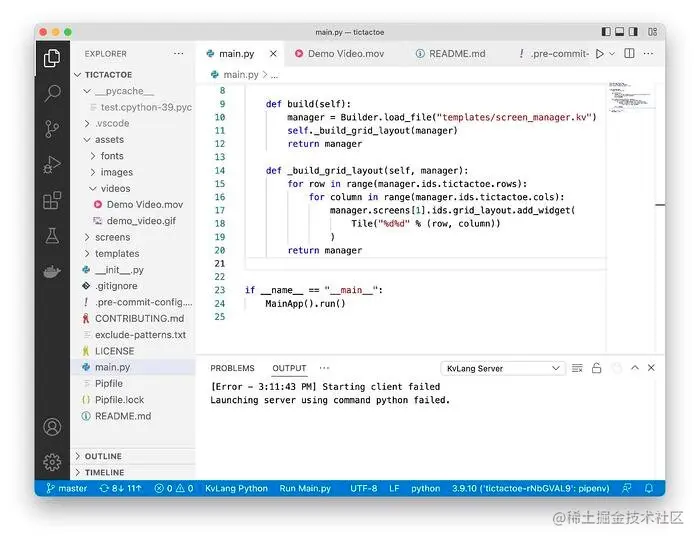Maximize the panel with chevron up
Screen dimensions: 700x542
[x=635, y=367]
